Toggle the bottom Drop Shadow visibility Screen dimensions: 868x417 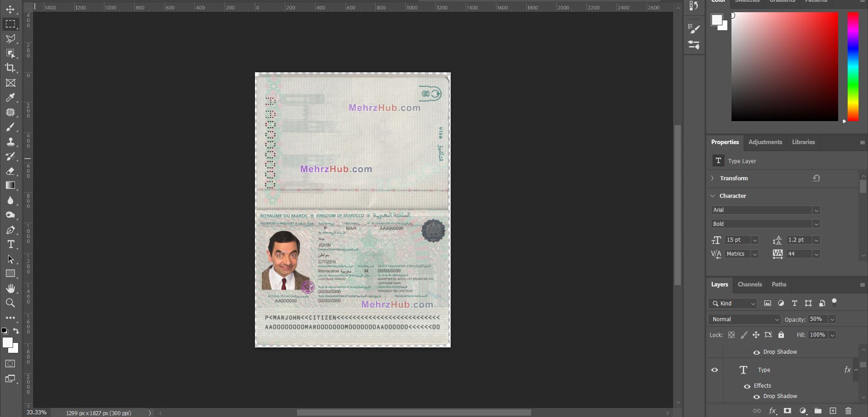(756, 396)
